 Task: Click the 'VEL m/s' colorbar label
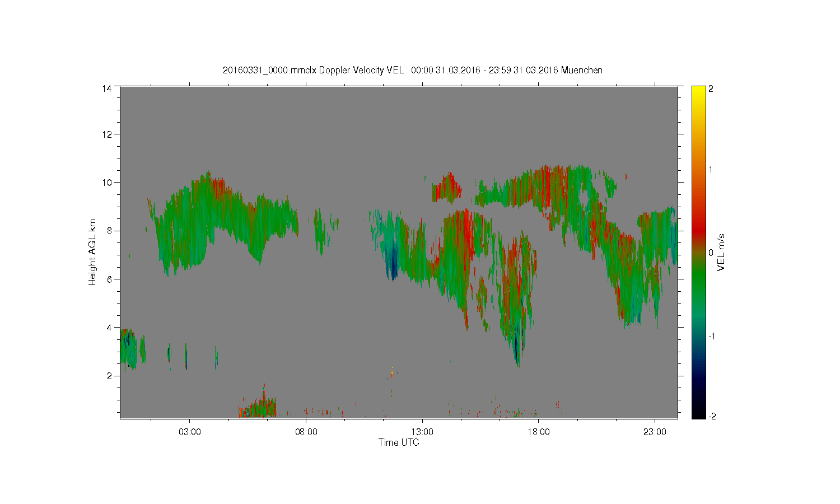722,253
